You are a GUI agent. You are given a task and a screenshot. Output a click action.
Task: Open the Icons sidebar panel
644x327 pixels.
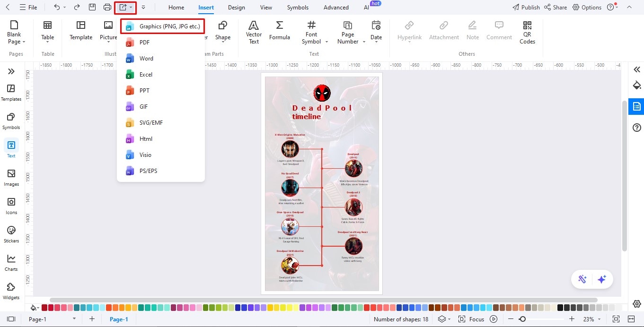click(11, 206)
